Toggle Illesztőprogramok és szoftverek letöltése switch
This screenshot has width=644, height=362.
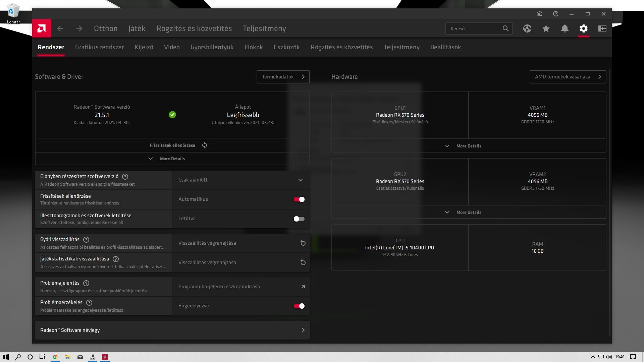(x=299, y=219)
